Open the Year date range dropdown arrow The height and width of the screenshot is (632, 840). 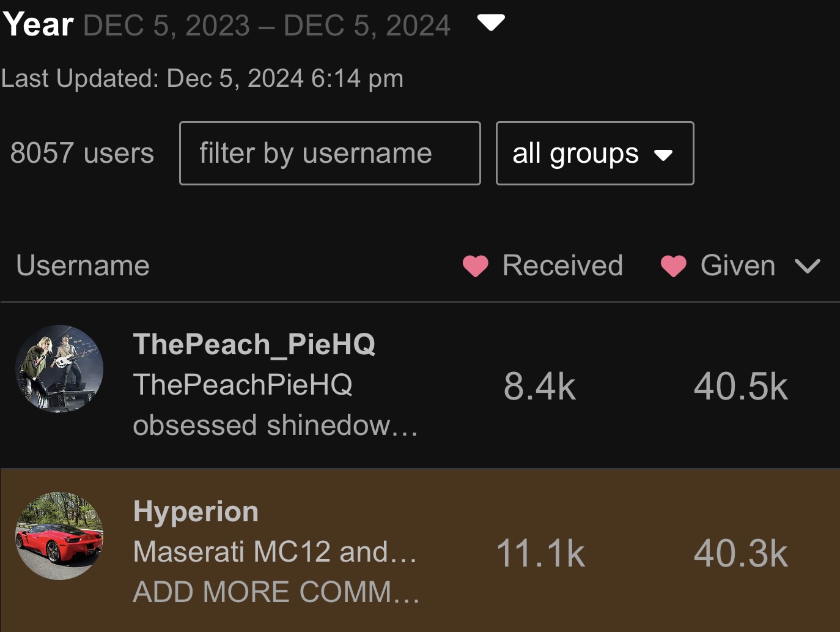[491, 23]
